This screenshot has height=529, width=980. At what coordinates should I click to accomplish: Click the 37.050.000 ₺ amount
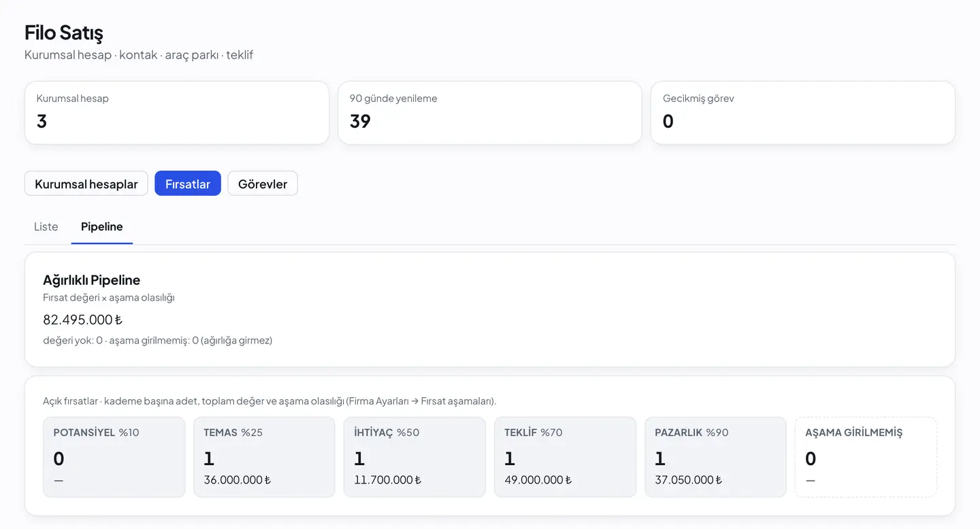(x=688, y=480)
